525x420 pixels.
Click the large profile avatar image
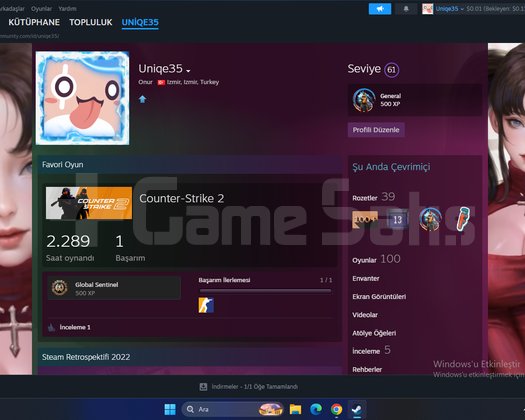click(x=82, y=98)
